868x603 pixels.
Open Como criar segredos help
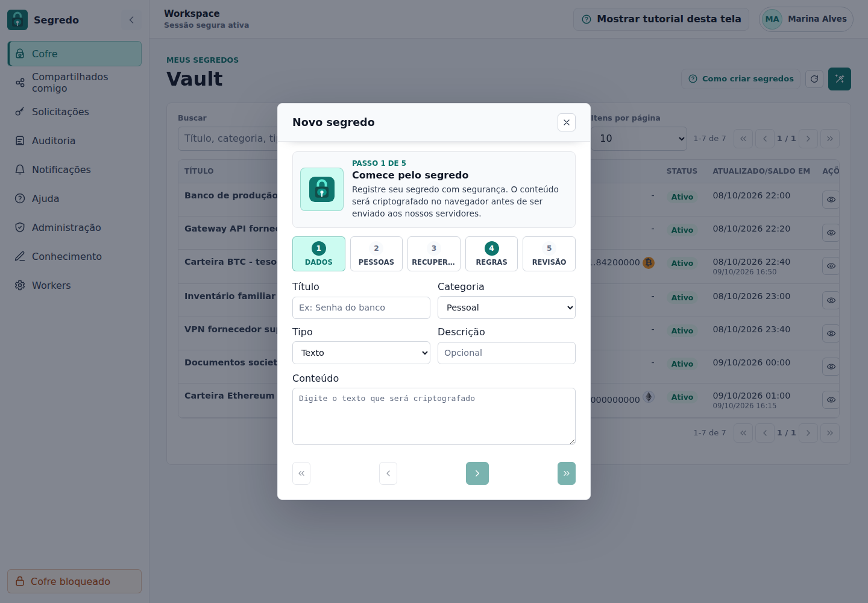(741, 79)
